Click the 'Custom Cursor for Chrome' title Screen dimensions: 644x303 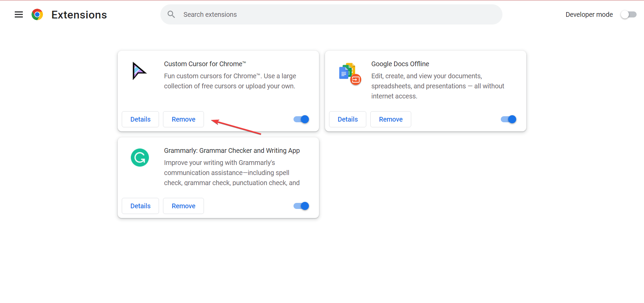click(x=205, y=64)
